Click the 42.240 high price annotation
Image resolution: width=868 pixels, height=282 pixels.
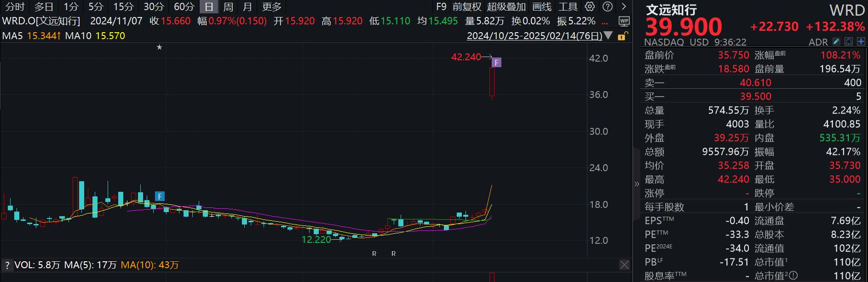466,57
